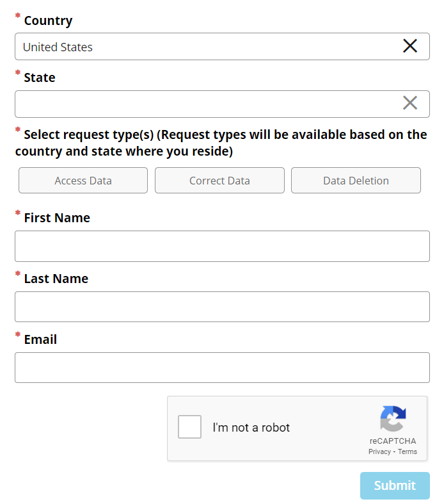Click the First Name field label
Viewport: 444px width, 504px height.
[x=57, y=218]
